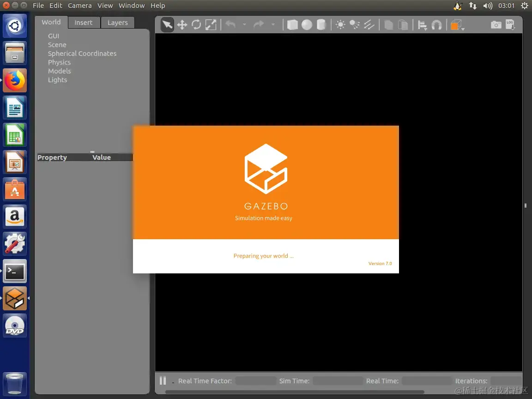Open Terminal from the launcher
The image size is (532, 399).
[x=15, y=271]
